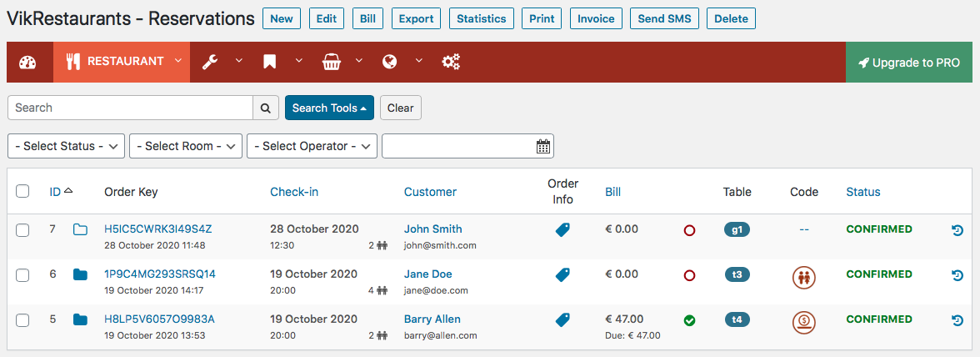Expand the chevron beside the wrench menu
Screen dimensions: 980x357
pos(238,61)
